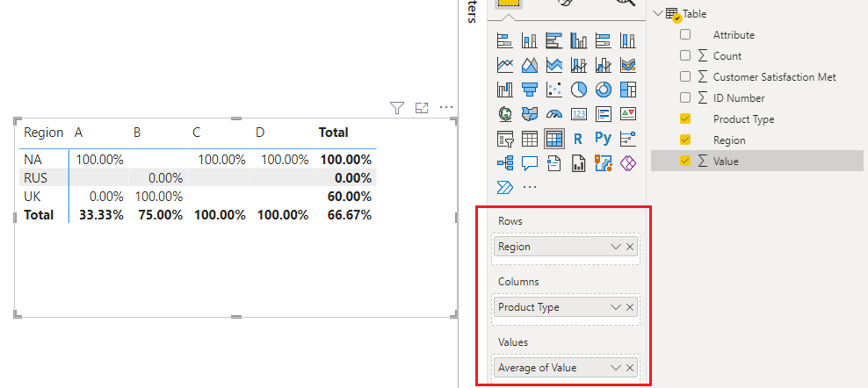Image resolution: width=868 pixels, height=388 pixels.
Task: Click the RUS row header
Action: pos(34,177)
